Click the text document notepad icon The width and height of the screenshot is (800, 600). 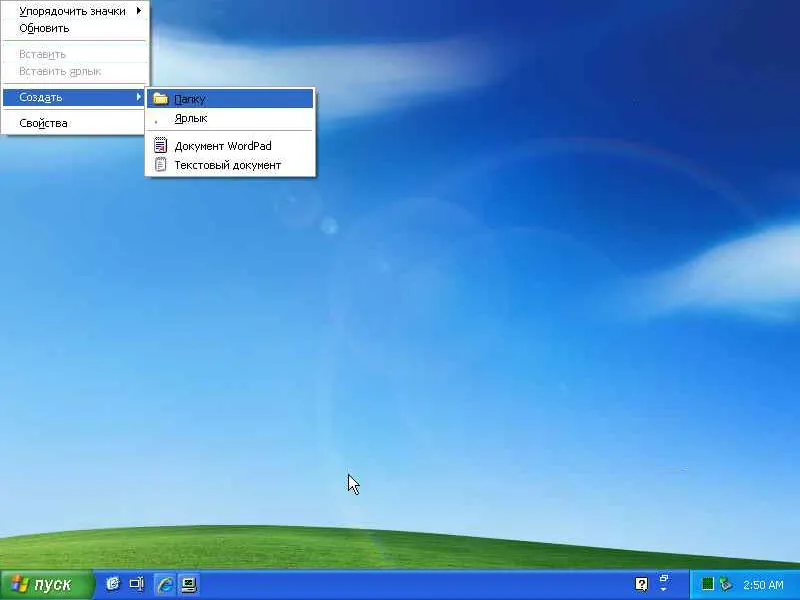(x=160, y=165)
